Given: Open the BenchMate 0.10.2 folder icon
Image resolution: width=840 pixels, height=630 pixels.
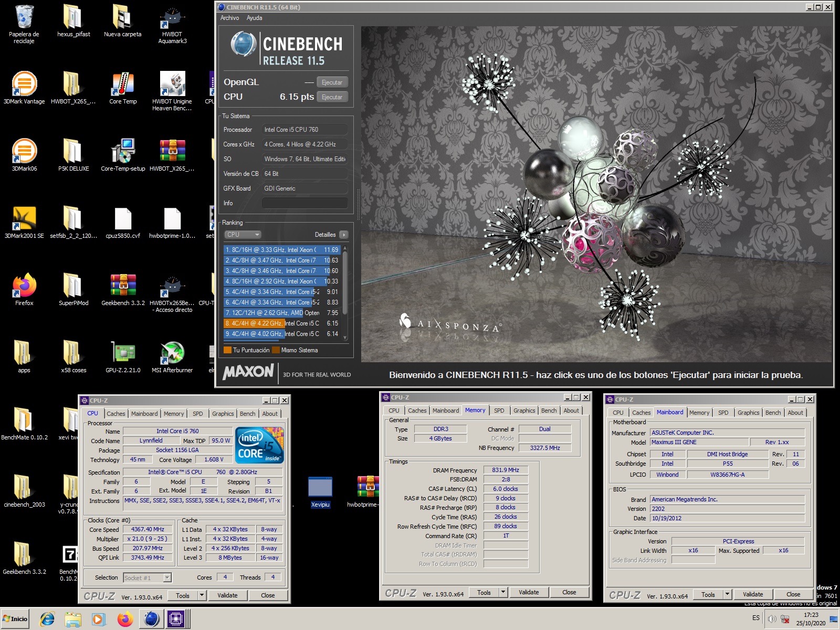Looking at the screenshot, I should 24,424.
